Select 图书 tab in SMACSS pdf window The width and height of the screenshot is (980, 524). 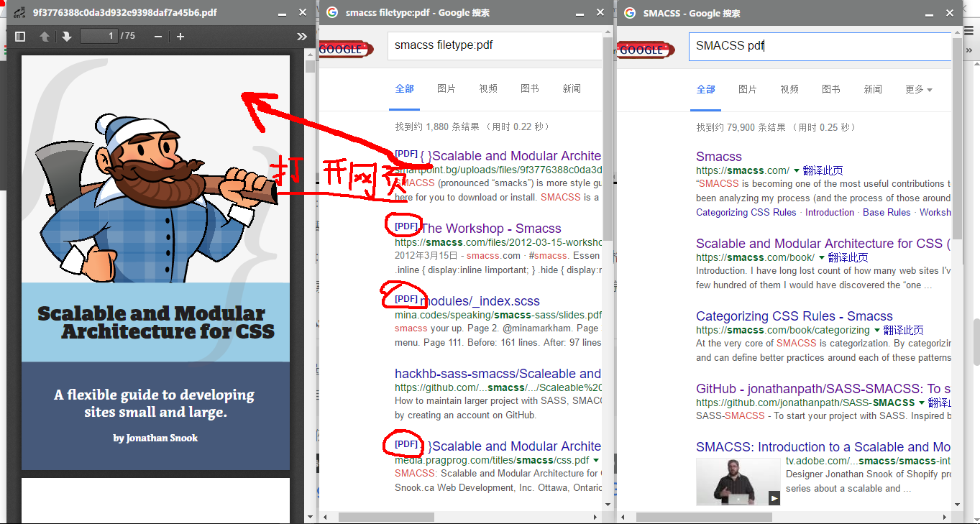coord(831,89)
